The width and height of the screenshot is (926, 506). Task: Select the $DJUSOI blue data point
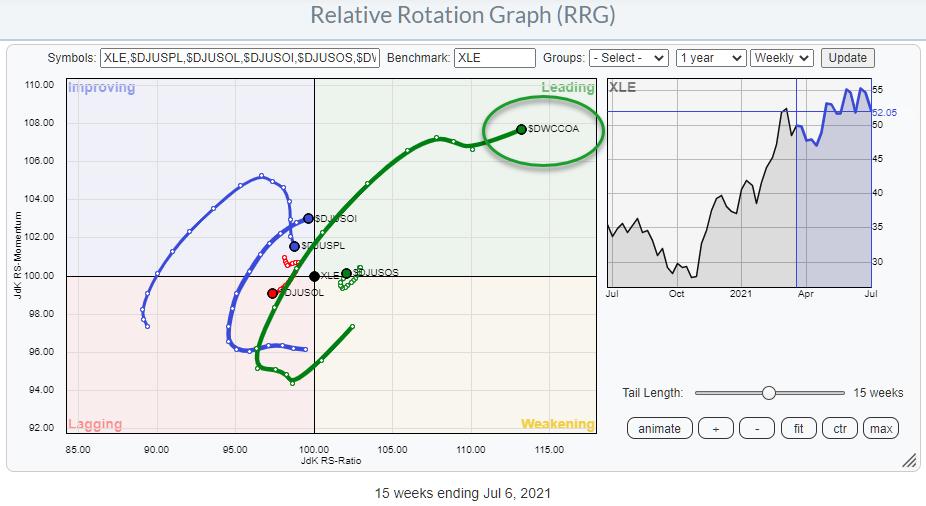coord(308,218)
